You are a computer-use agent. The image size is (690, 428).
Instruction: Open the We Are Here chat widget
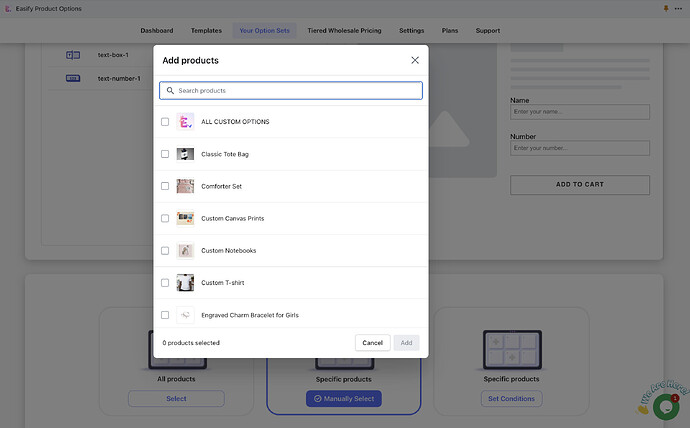click(x=666, y=406)
